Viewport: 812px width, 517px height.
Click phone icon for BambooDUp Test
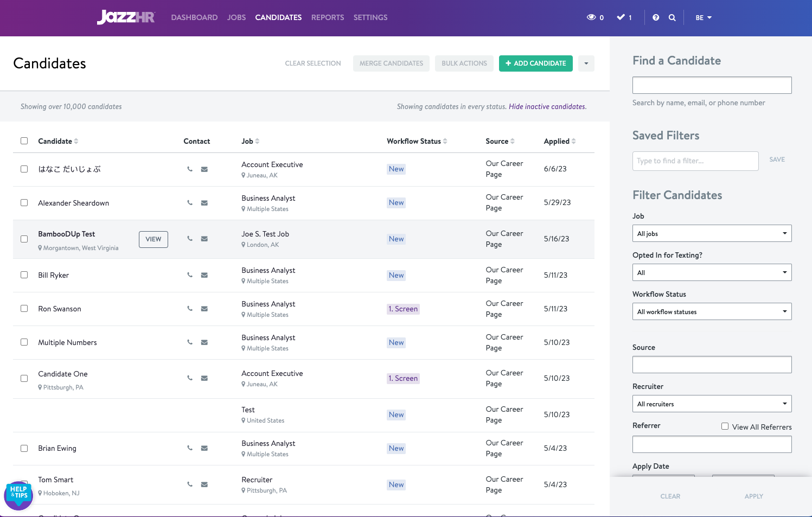[190, 239]
